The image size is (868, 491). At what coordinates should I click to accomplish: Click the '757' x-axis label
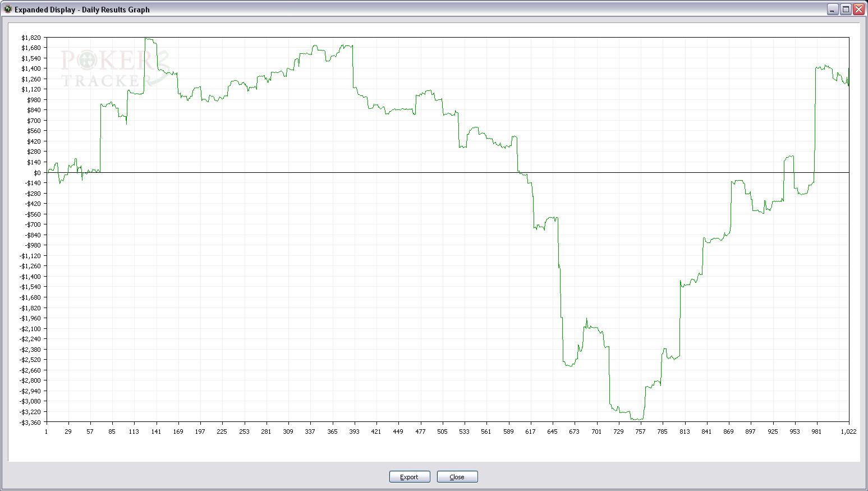640,432
